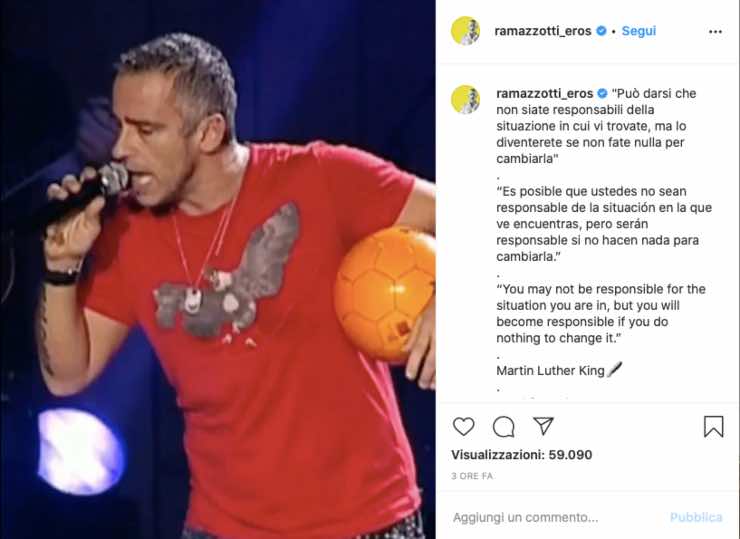Click the Martin Luther King caption text
Viewport: 740px width, 539px height.
[x=550, y=371]
